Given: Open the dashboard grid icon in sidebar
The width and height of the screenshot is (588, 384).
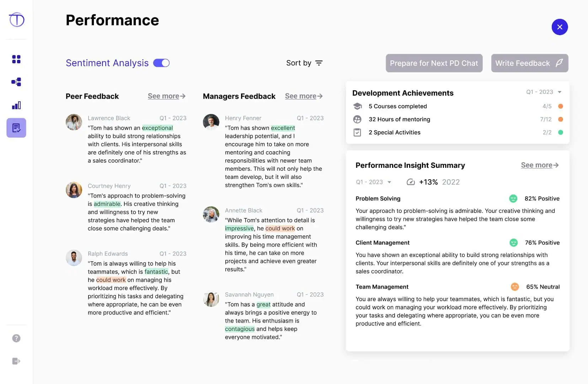Looking at the screenshot, I should click(16, 59).
